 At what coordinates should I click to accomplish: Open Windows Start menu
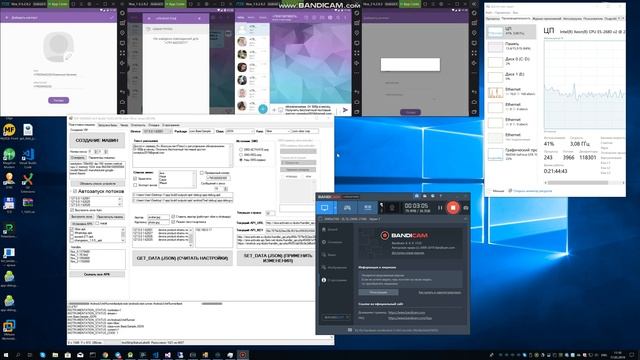(x=6, y=355)
